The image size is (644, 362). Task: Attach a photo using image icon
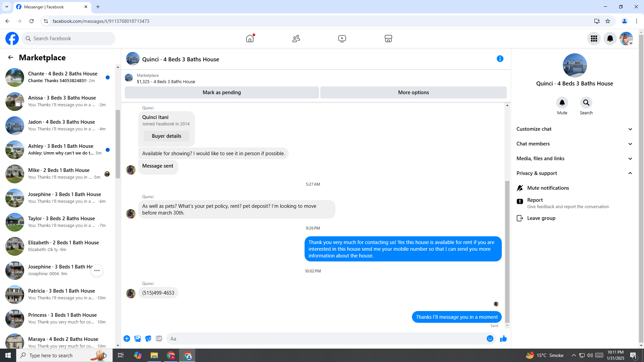pyautogui.click(x=138, y=339)
